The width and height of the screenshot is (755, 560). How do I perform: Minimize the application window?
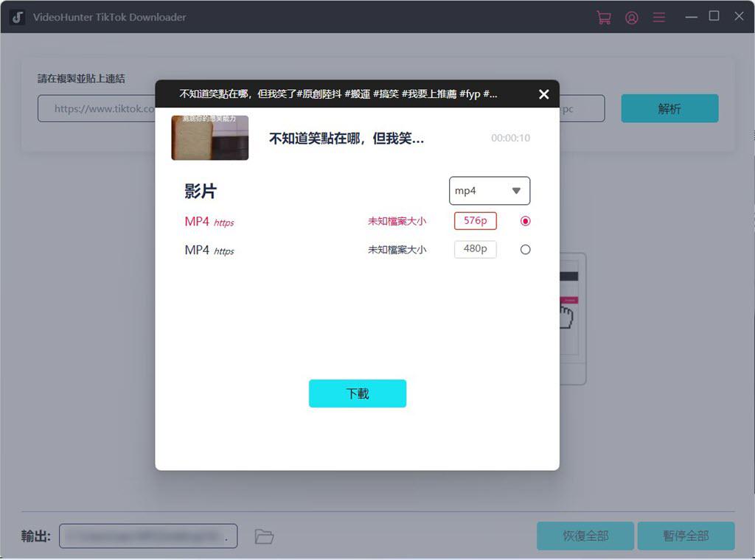click(x=691, y=16)
